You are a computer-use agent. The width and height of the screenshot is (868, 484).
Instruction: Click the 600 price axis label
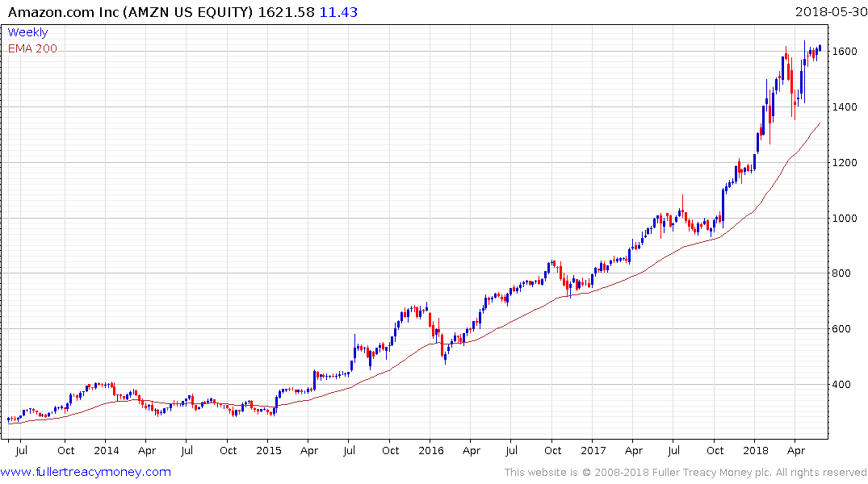pyautogui.click(x=841, y=328)
